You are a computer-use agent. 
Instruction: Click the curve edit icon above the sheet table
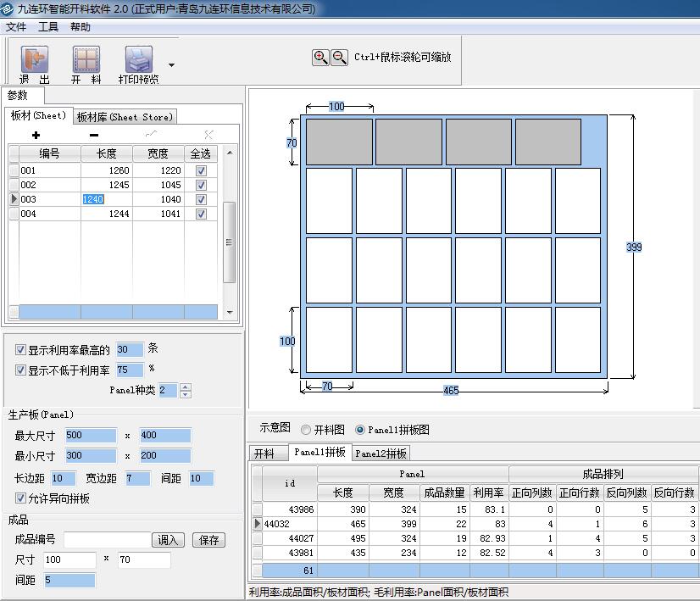(x=152, y=134)
